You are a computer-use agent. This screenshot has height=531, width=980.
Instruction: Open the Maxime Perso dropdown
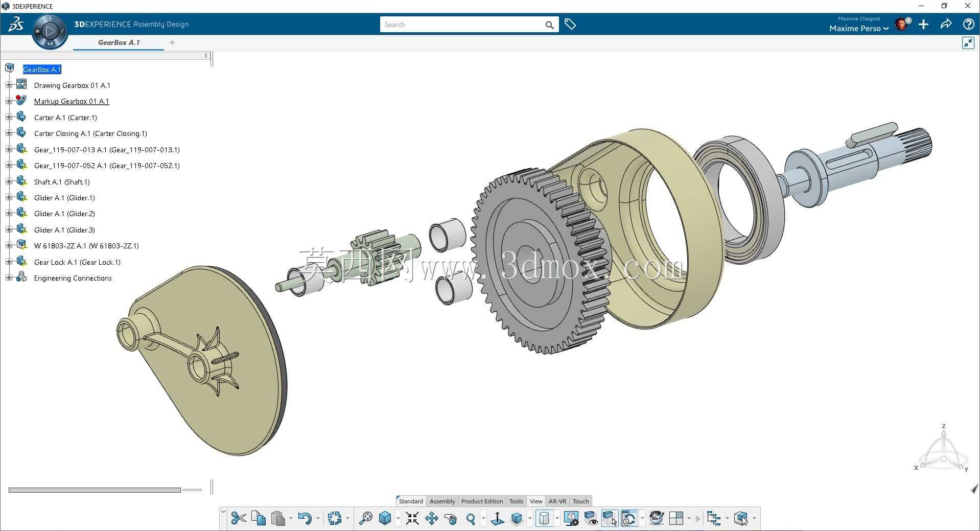tap(859, 28)
